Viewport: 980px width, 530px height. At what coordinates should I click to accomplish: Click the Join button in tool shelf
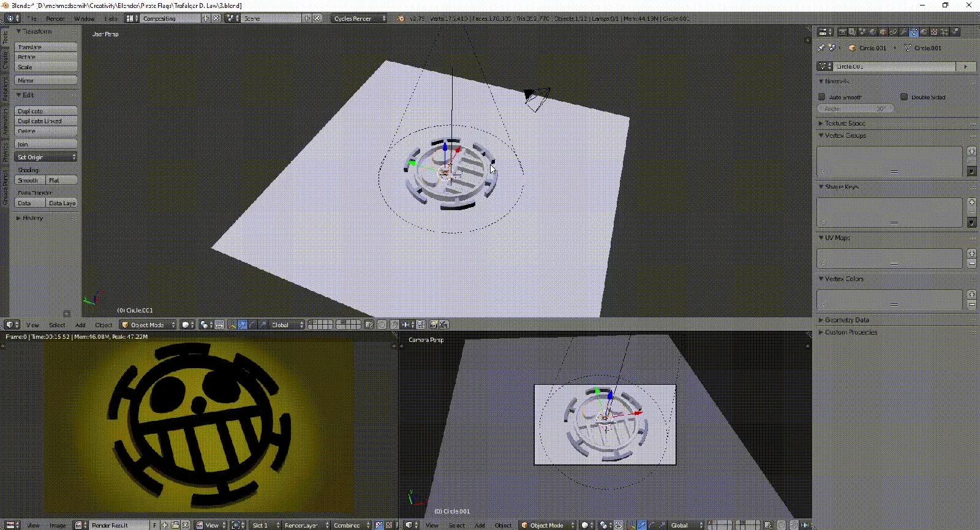click(x=46, y=144)
